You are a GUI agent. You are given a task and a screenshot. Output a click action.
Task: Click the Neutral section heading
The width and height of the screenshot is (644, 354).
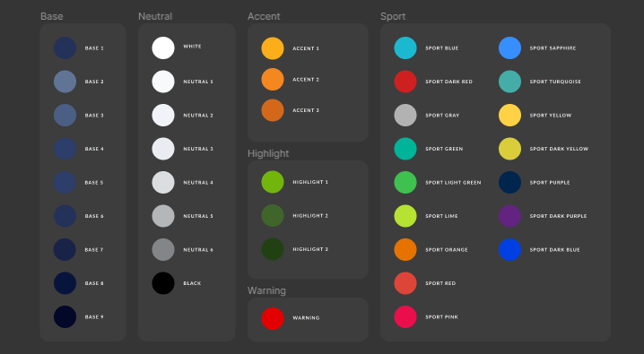coord(155,16)
